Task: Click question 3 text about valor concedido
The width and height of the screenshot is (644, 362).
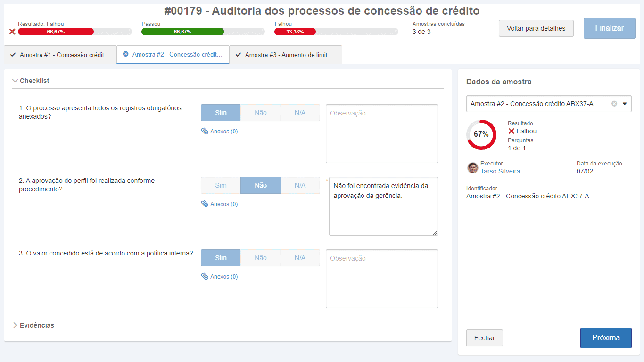Action: [x=106, y=253]
